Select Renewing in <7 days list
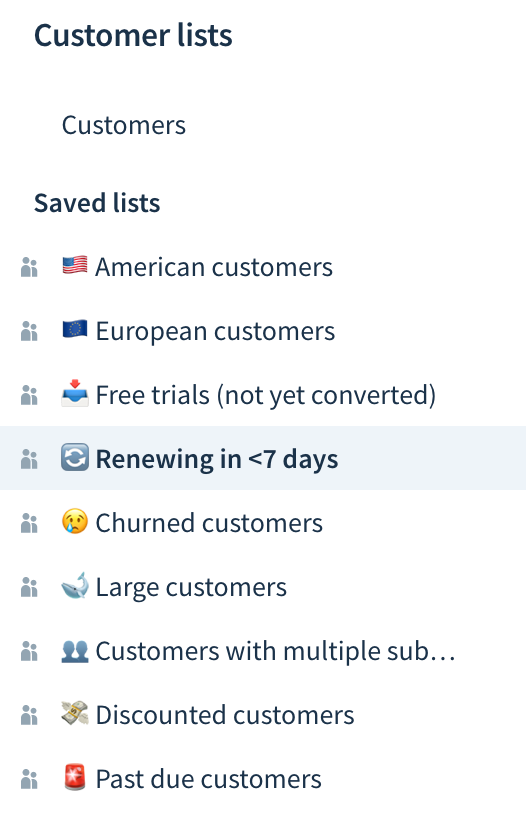The image size is (526, 814). tap(263, 458)
